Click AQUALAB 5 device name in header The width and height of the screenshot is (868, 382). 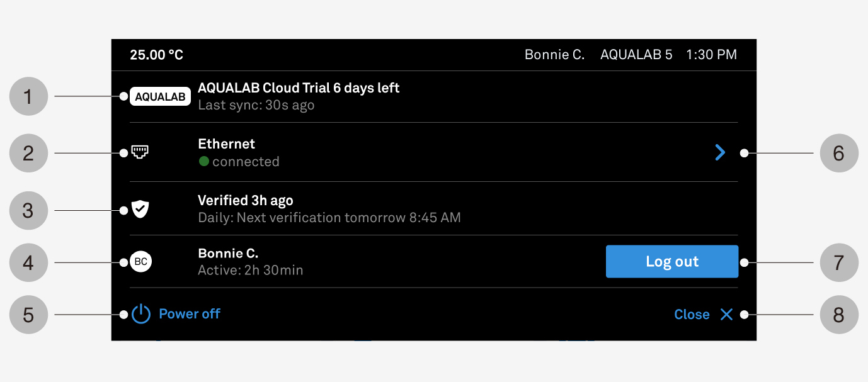636,55
